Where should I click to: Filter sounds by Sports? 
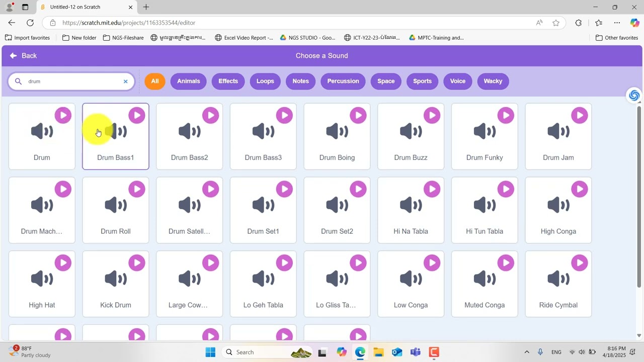(x=422, y=81)
